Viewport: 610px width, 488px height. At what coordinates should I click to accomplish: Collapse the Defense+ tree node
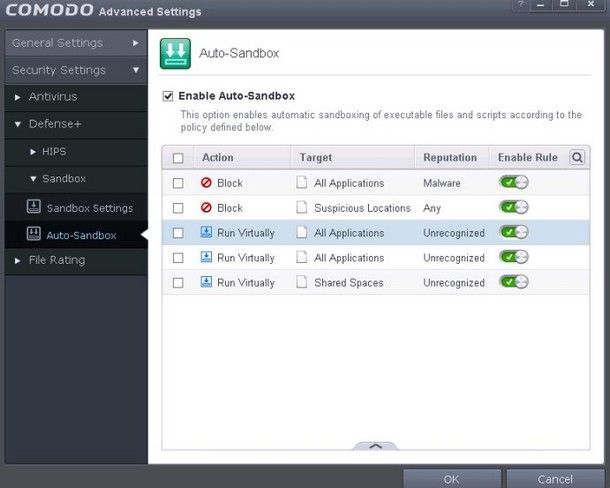pos(18,125)
